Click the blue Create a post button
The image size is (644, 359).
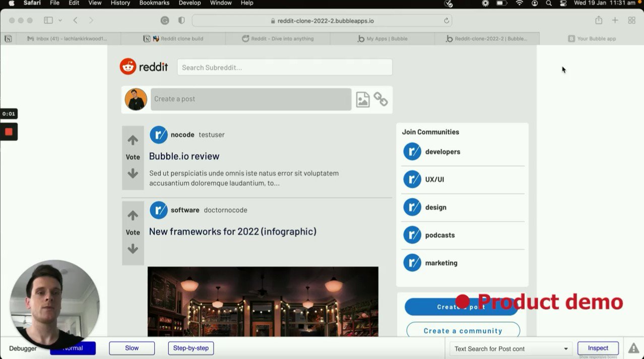tap(461, 307)
